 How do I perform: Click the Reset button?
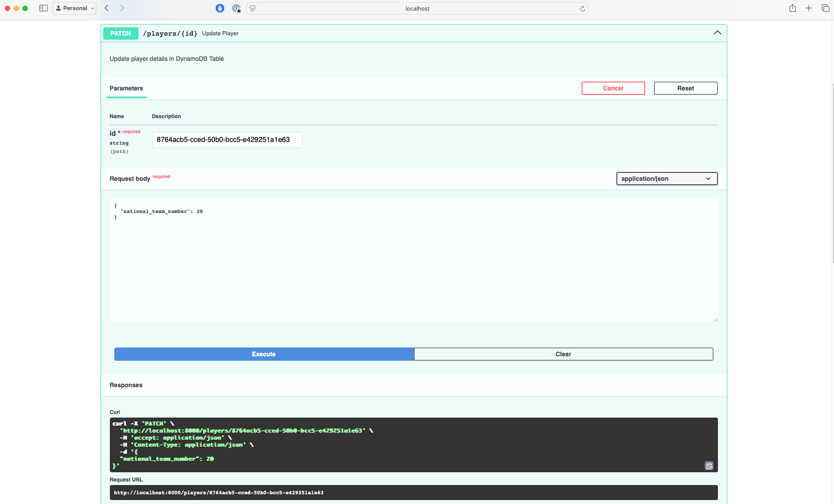tap(685, 88)
